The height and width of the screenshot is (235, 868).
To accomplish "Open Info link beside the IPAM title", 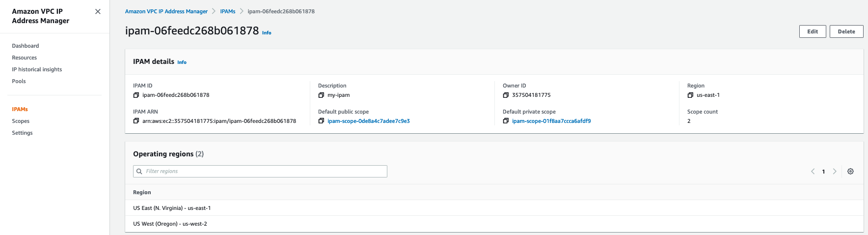I will tap(267, 33).
